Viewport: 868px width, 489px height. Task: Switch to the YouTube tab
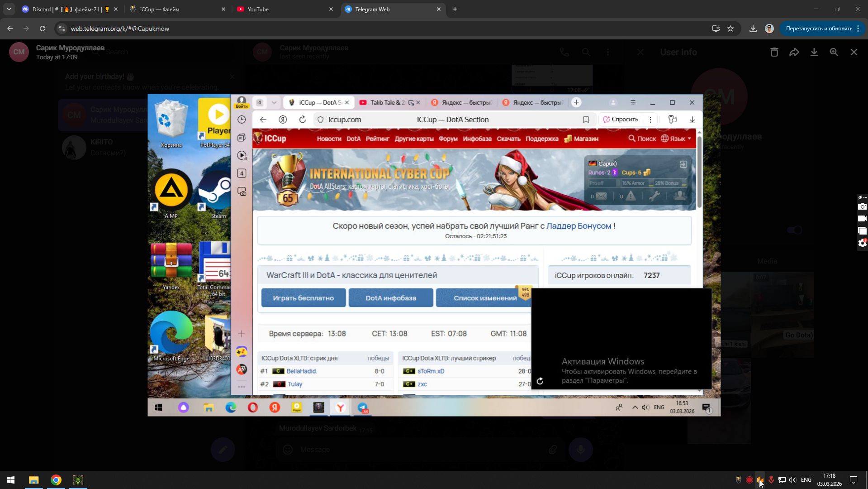click(x=284, y=9)
